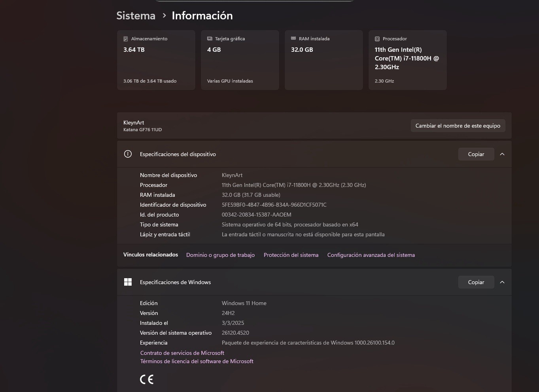The image size is (539, 392).
Task: Open Términos de licencia del software link
Action: click(x=197, y=361)
